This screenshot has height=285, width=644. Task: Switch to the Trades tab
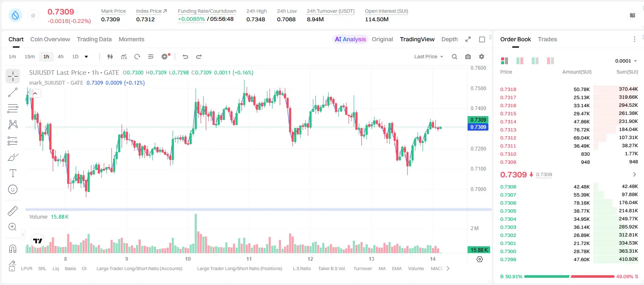pyautogui.click(x=548, y=39)
